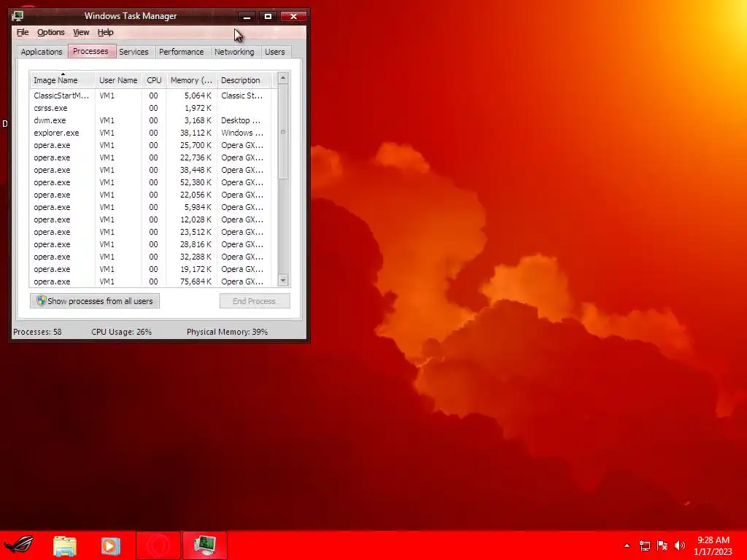Click the Processes: 58 status entry
The height and width of the screenshot is (560, 747).
click(x=38, y=332)
